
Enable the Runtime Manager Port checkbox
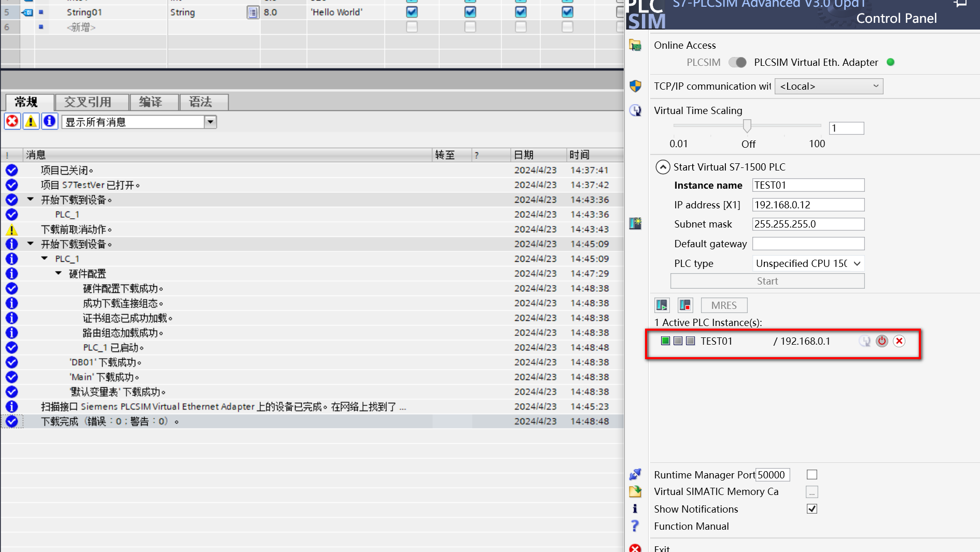[x=812, y=475]
